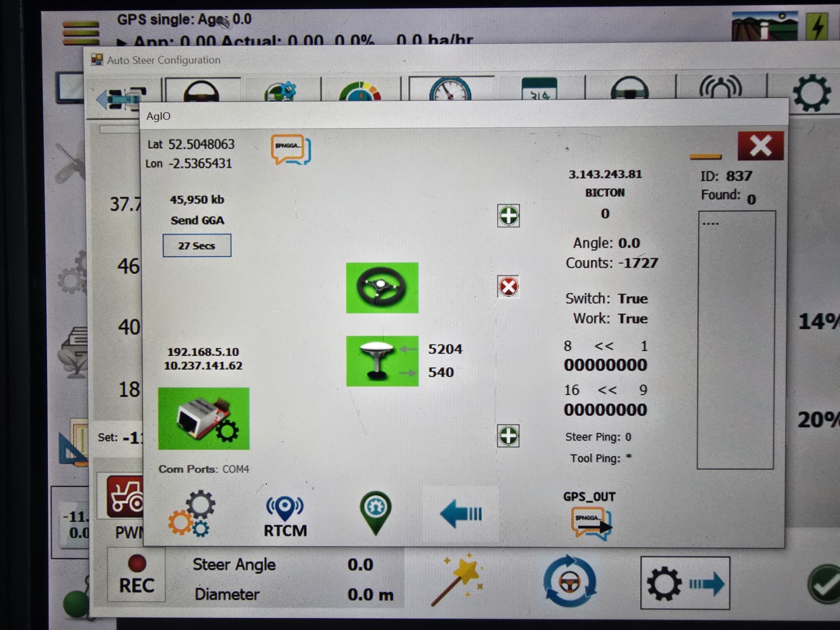840x630 pixels.
Task: Toggle the red X module button
Action: [x=508, y=287]
